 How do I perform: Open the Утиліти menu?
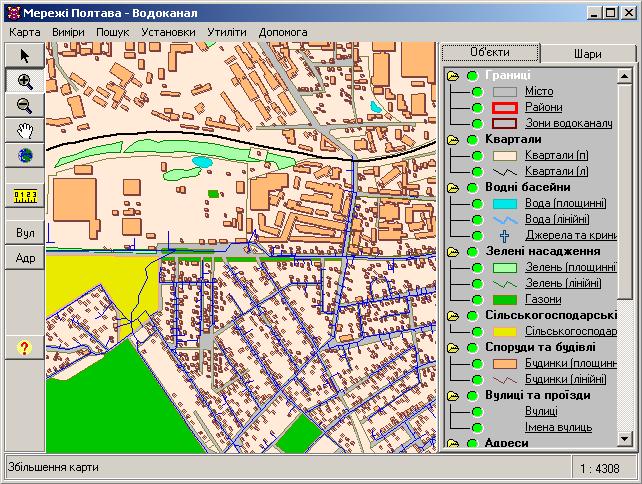[x=227, y=31]
